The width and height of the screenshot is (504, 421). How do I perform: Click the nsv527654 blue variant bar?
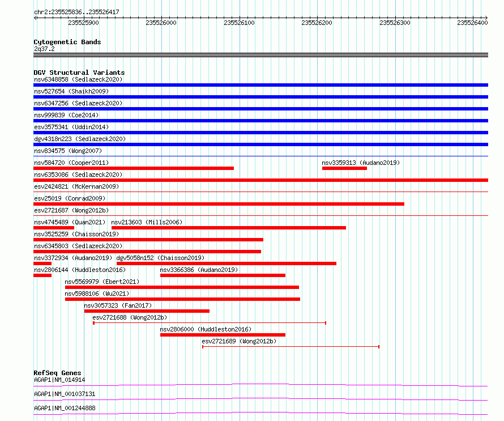coord(260,97)
